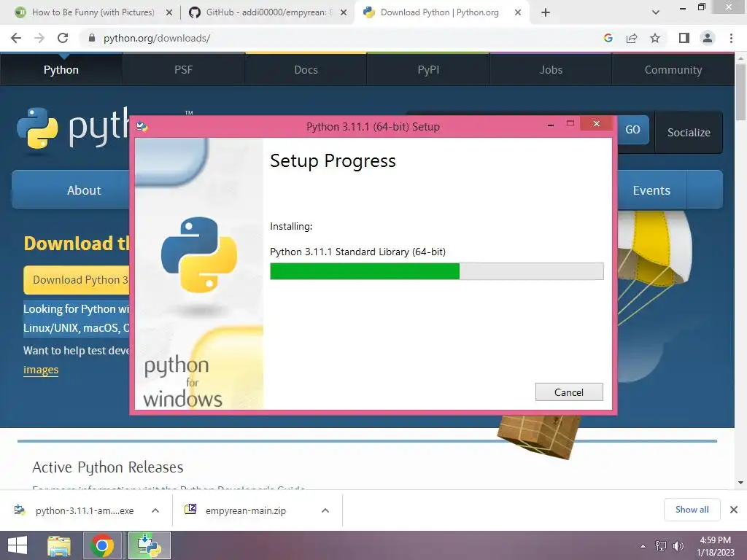This screenshot has height=560, width=747.
Task: Click the taskbar clock and date
Action: (x=715, y=546)
